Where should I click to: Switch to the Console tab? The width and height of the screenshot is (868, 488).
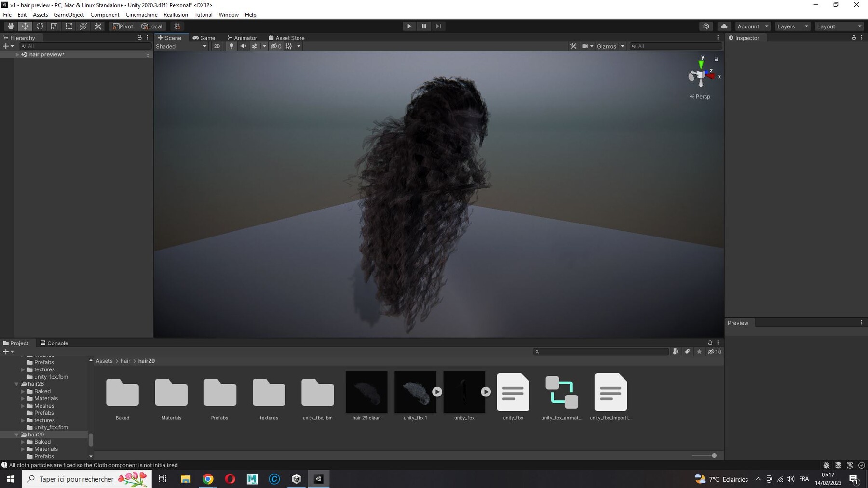[54, 343]
